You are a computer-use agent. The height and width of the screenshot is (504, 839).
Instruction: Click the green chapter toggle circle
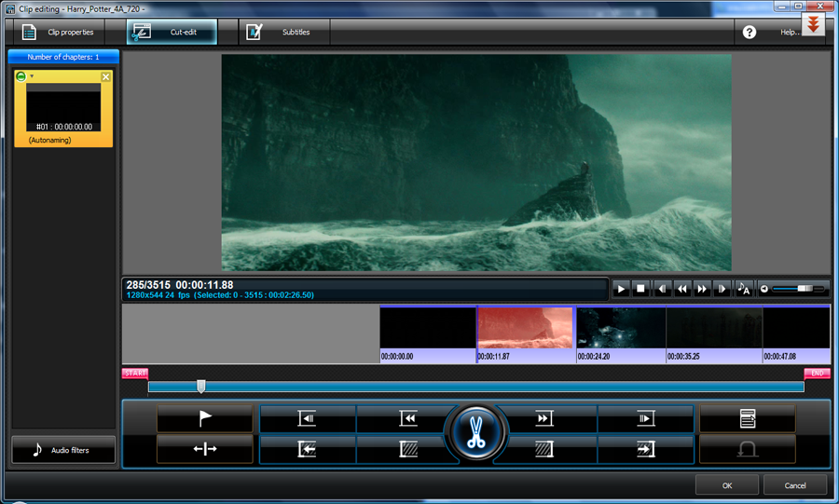point(21,76)
